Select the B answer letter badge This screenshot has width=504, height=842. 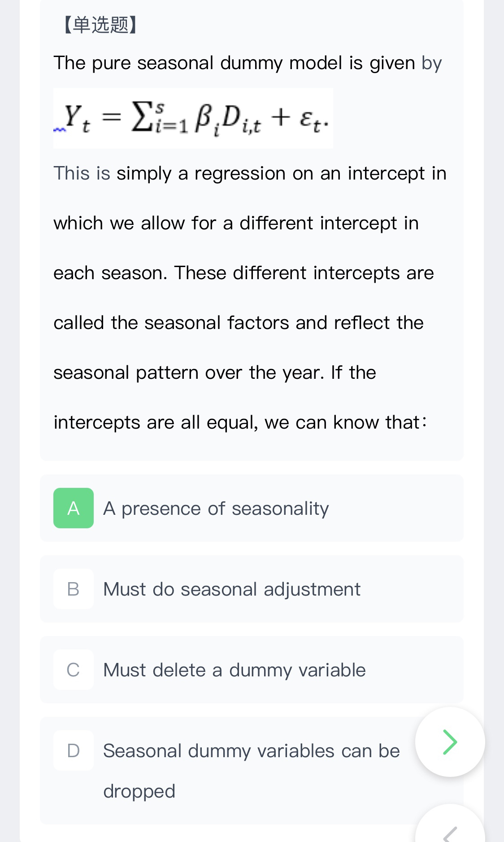click(x=74, y=589)
